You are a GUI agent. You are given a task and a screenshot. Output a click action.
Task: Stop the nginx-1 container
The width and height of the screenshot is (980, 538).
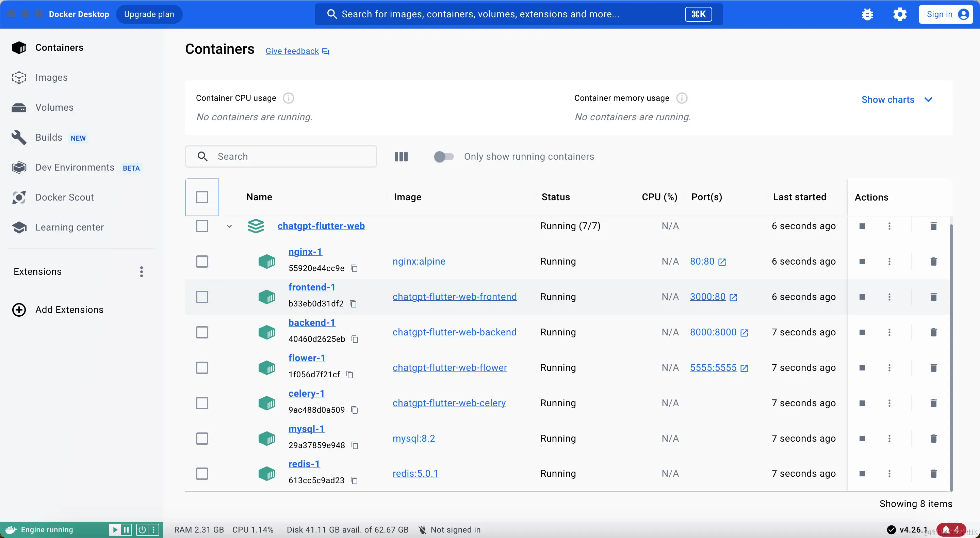(x=862, y=262)
